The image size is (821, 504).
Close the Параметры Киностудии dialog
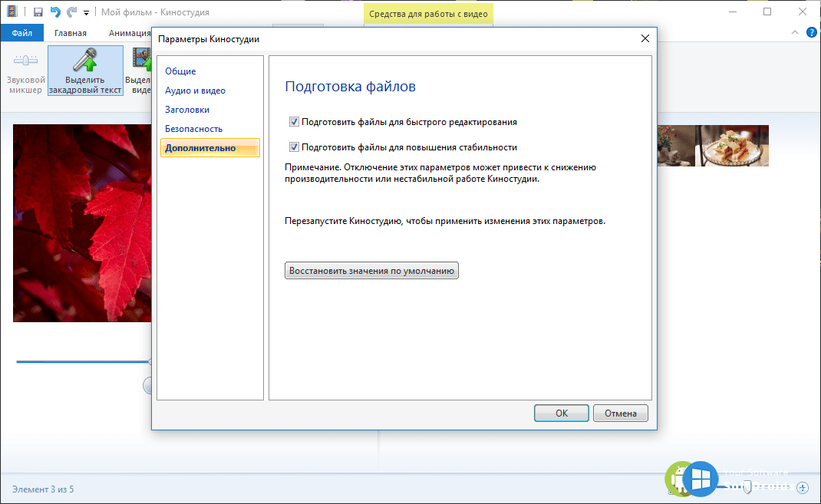click(645, 38)
